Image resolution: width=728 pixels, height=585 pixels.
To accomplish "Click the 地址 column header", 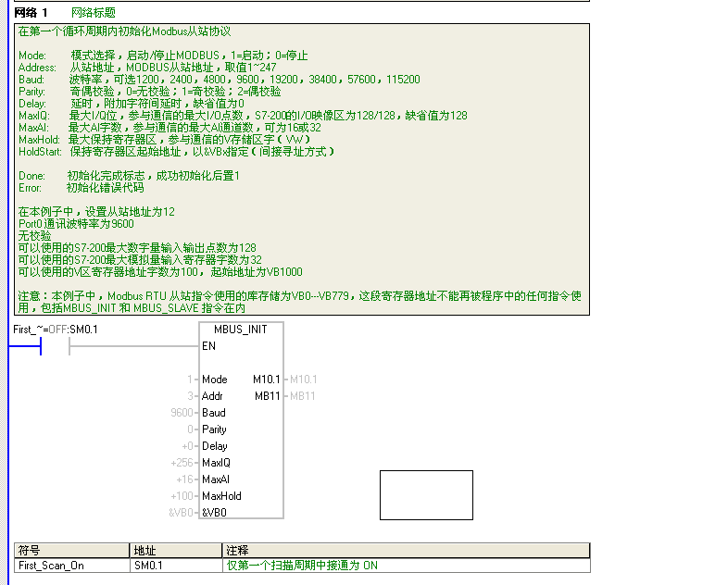I will 176,551.
